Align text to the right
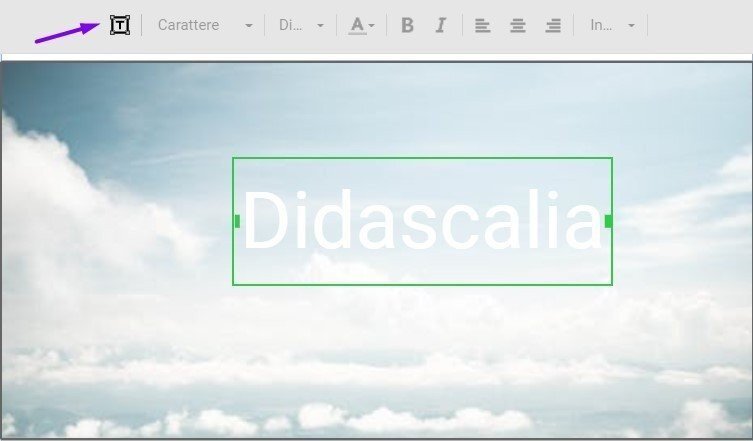 [x=553, y=25]
